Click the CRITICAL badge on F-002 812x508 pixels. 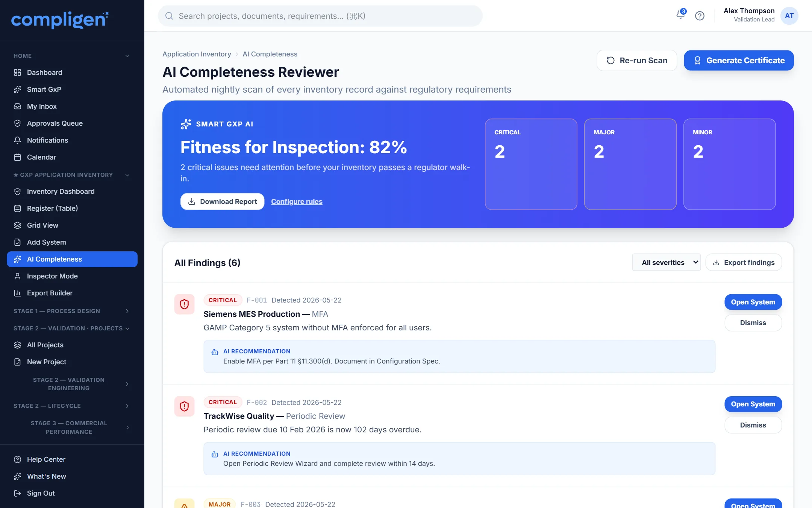pyautogui.click(x=223, y=402)
